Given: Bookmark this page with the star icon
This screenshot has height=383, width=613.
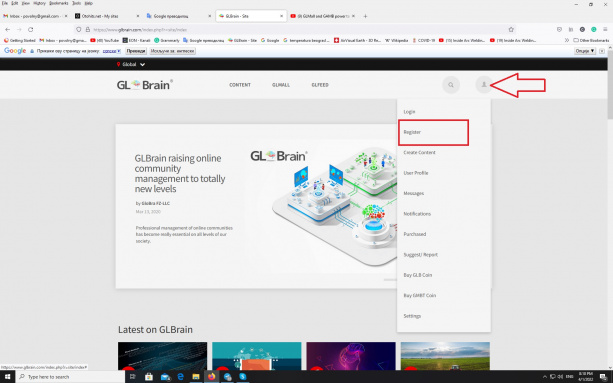Looking at the screenshot, I should click(511, 29).
